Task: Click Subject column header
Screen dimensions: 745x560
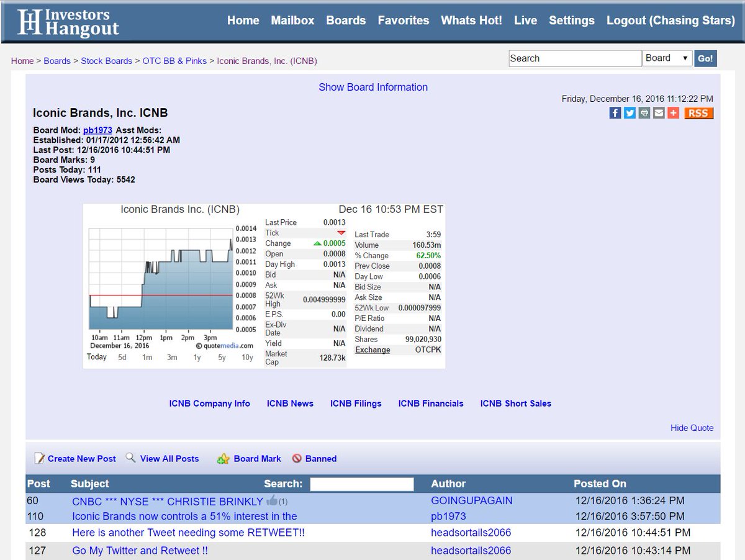Action: 89,484
